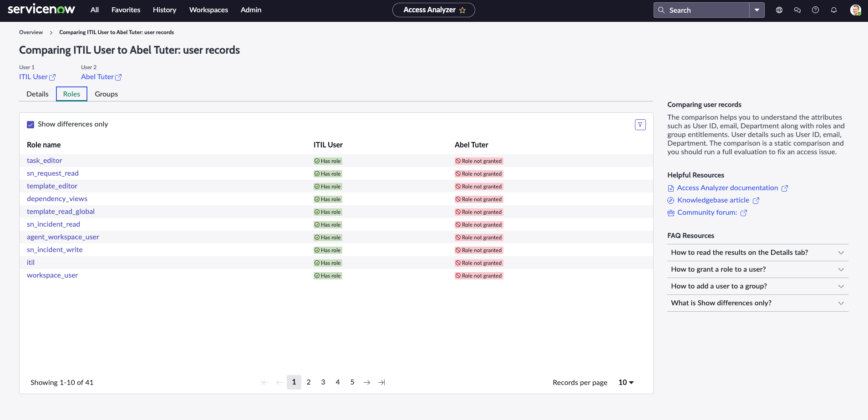The image size is (868, 420).
Task: Open the Favorites menu
Action: [x=126, y=10]
